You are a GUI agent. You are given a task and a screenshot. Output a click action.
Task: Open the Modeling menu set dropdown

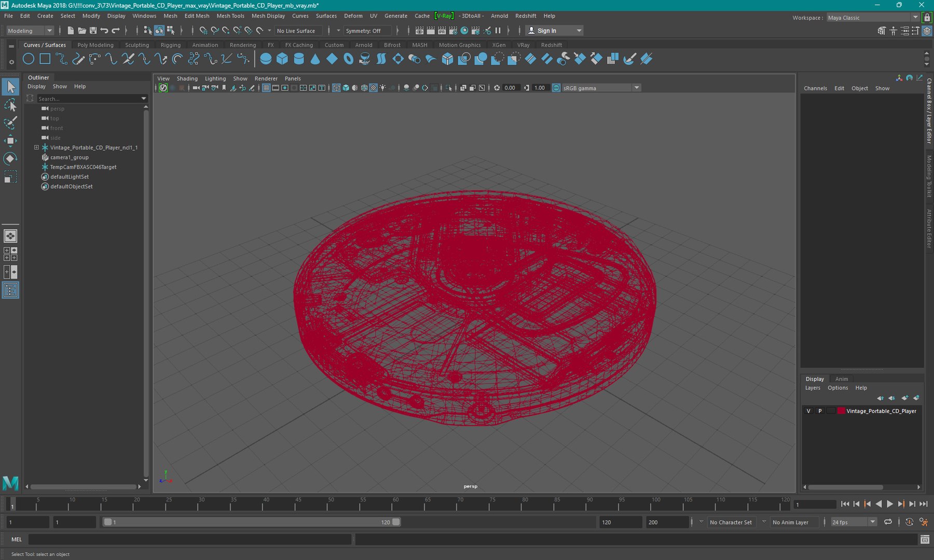[x=30, y=31]
